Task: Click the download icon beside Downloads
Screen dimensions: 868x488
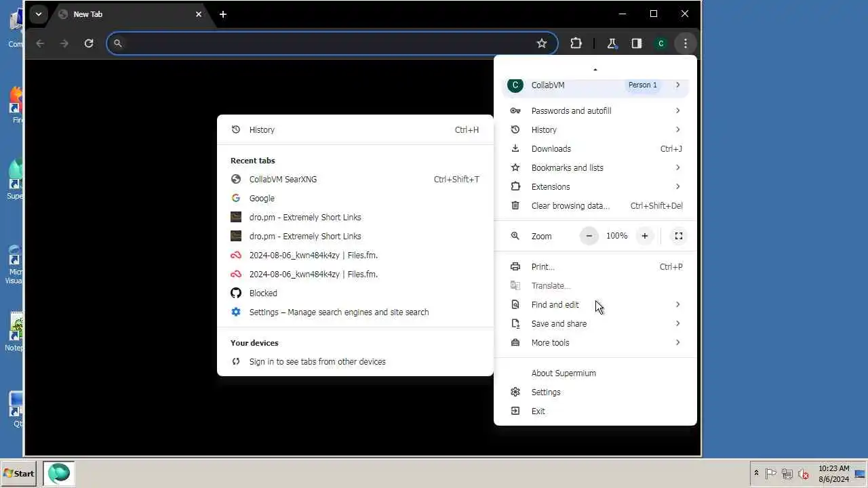Action: (515, 148)
